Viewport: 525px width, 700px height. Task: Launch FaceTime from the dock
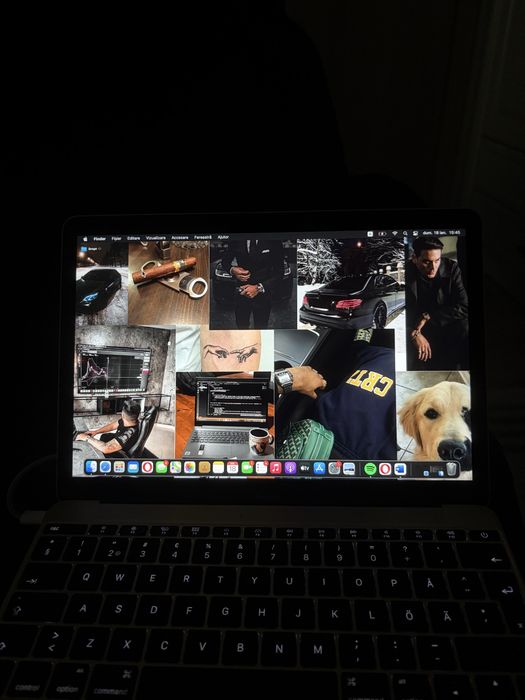[x=247, y=467]
